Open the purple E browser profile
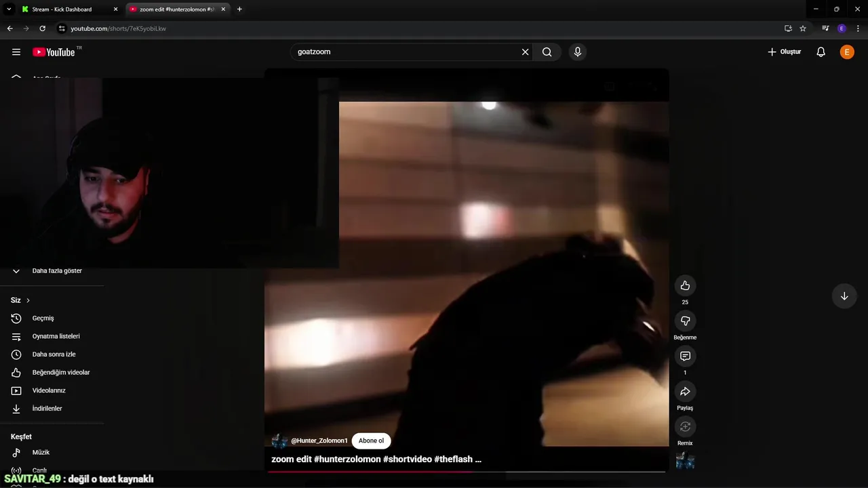This screenshot has width=868, height=488. click(842, 28)
